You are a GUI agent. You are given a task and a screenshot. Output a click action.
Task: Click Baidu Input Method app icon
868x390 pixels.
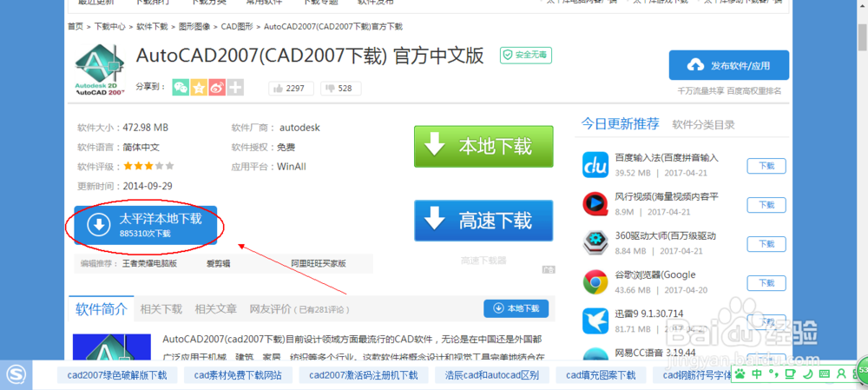click(595, 165)
